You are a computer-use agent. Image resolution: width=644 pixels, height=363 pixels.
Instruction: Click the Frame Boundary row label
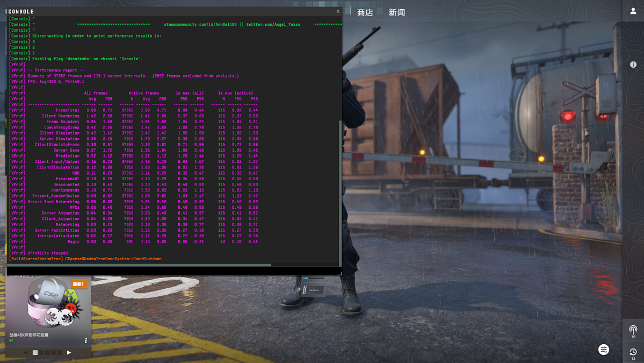click(x=63, y=122)
